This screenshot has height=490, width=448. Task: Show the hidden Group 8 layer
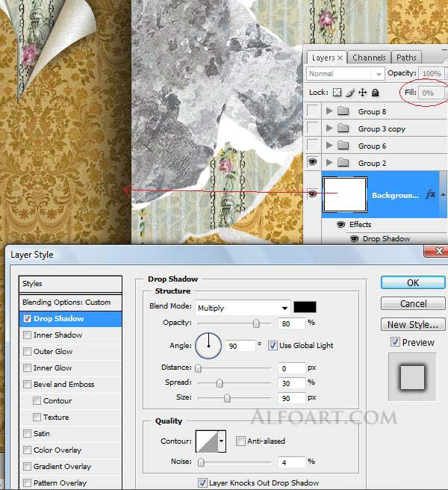tap(313, 111)
